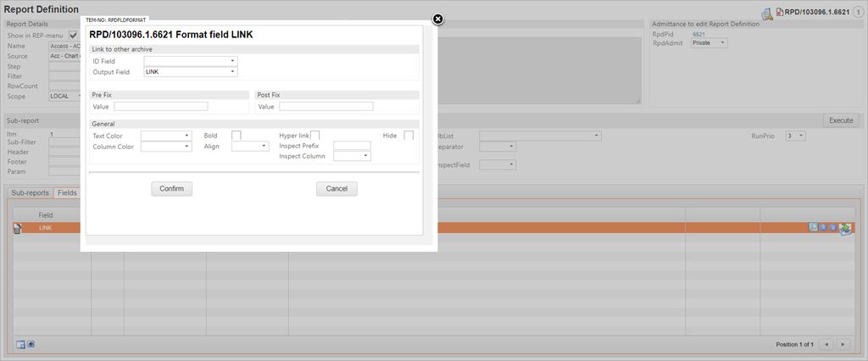Close the Format field dialog with X
The image size is (868, 361).
pyautogui.click(x=437, y=19)
